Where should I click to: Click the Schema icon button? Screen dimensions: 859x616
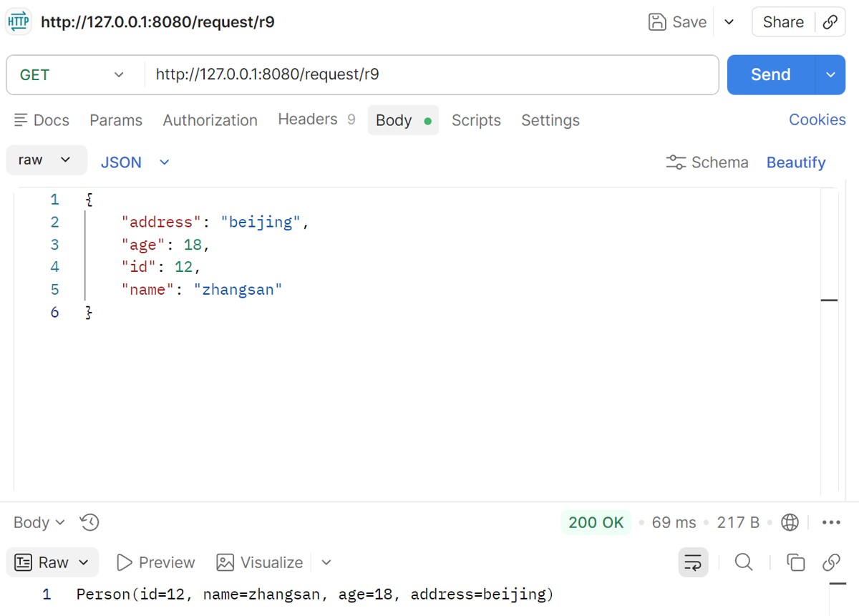coord(707,162)
